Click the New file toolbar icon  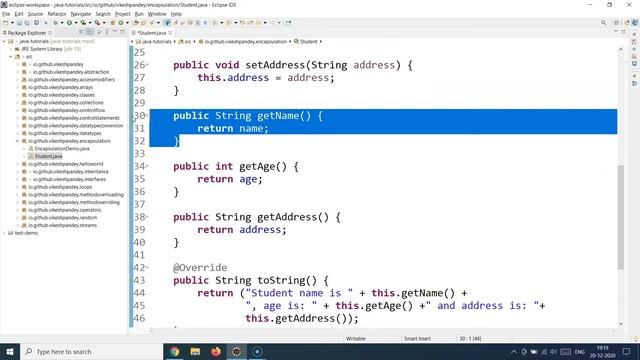[6, 23]
